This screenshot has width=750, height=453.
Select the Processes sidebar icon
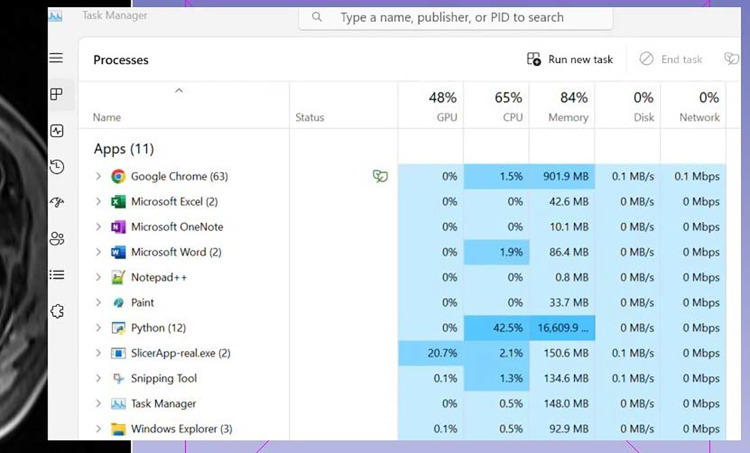57,95
